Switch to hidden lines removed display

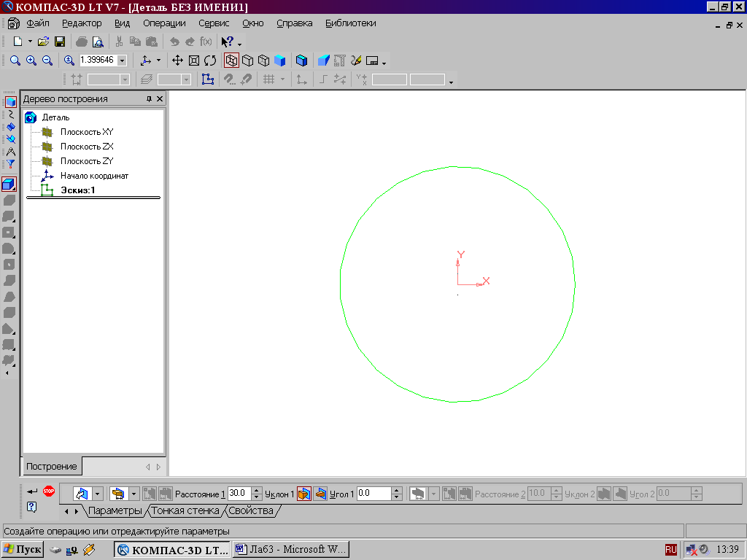tap(248, 61)
